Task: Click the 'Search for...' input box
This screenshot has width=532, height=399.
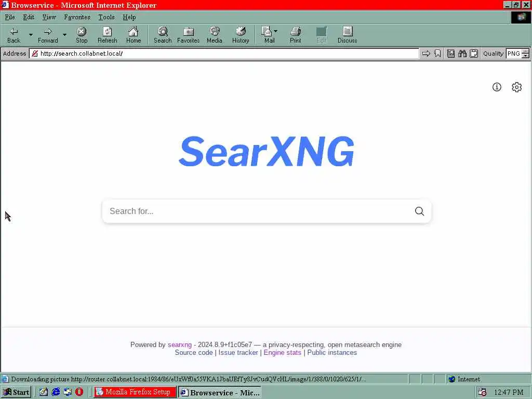Action: point(258,211)
